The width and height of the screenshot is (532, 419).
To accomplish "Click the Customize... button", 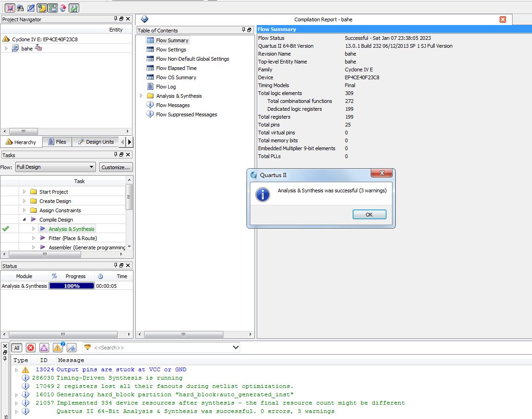I will 116,167.
